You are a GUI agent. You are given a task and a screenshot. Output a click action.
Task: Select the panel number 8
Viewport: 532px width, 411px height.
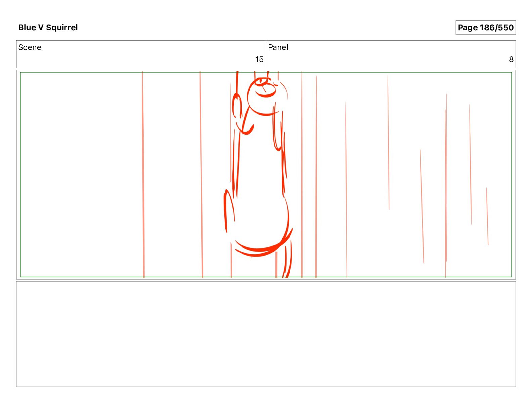[511, 59]
